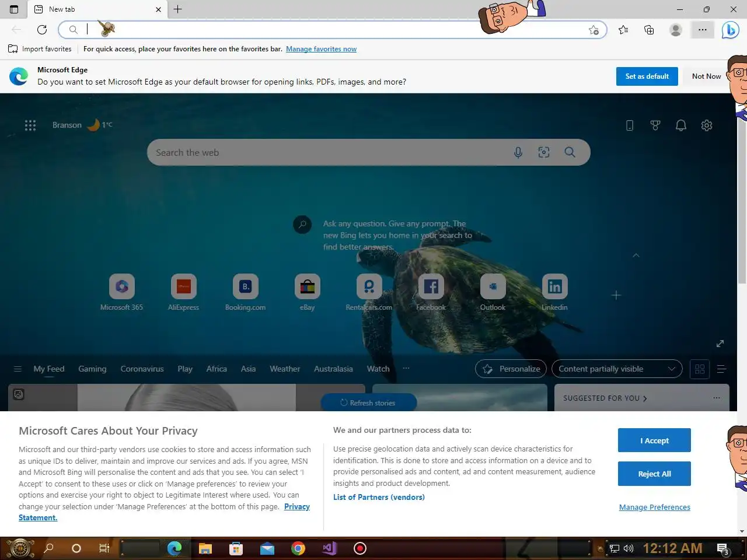
Task: Select the Weather tab
Action: pos(285,369)
